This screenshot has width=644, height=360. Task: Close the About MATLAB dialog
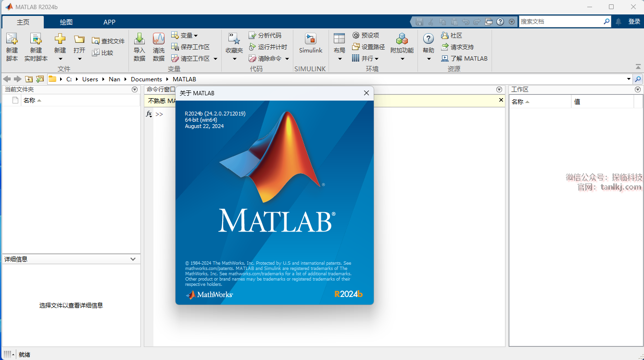click(x=366, y=93)
